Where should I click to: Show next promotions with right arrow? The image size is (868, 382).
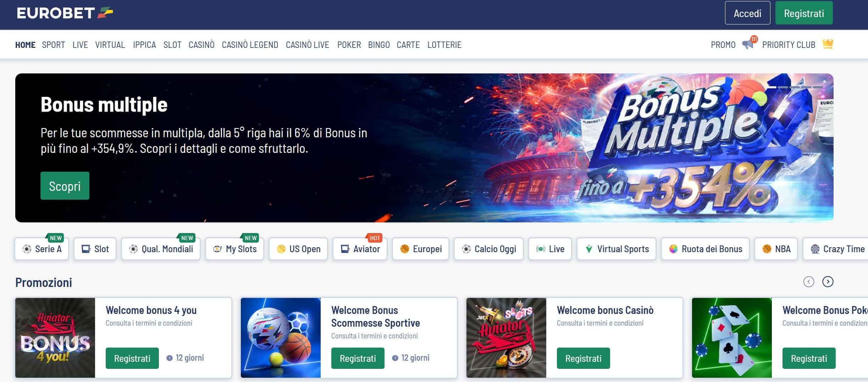pyautogui.click(x=828, y=282)
